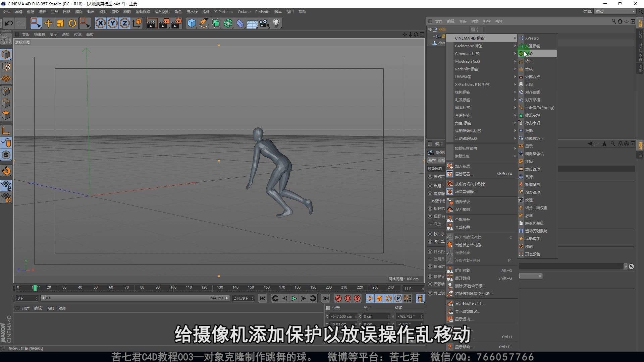Click 显示时间线窗口 entry
The width and height of the screenshot is (644, 362).
(482, 304)
